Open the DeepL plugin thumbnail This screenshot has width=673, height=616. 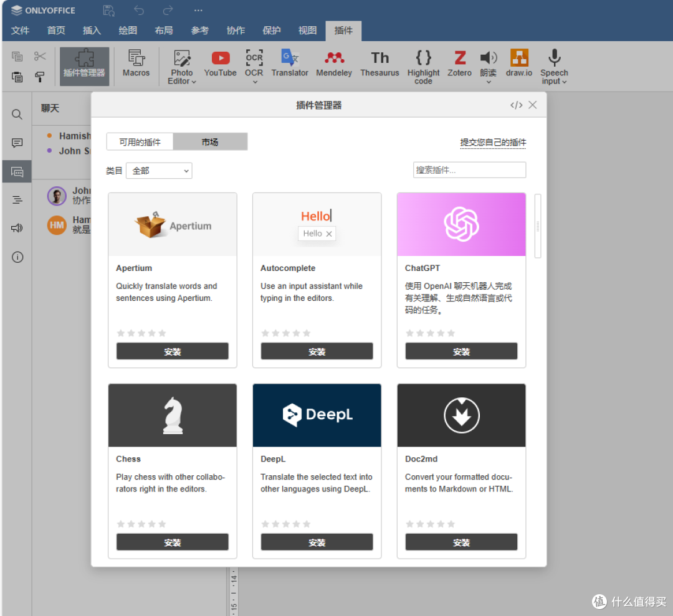click(317, 415)
